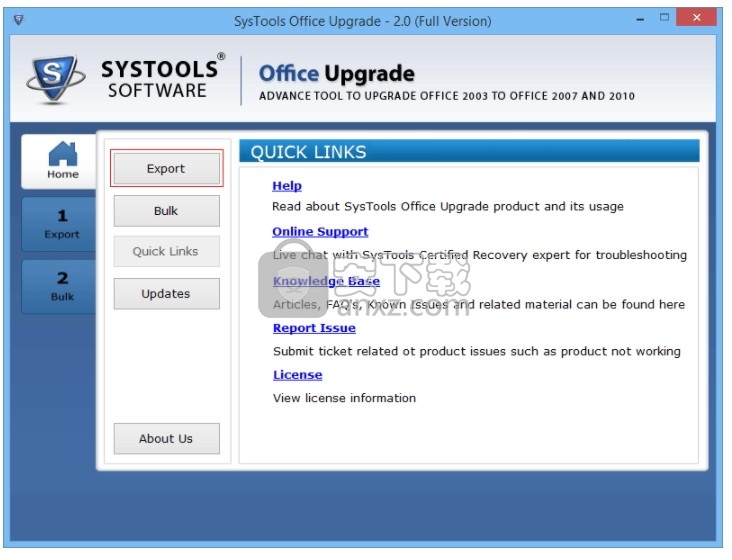Follow the Knowledge Base link
732x560 pixels.
[x=326, y=281]
